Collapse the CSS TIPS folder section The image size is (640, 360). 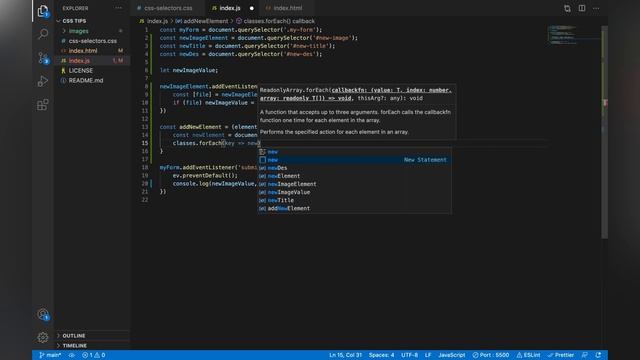[92, 21]
